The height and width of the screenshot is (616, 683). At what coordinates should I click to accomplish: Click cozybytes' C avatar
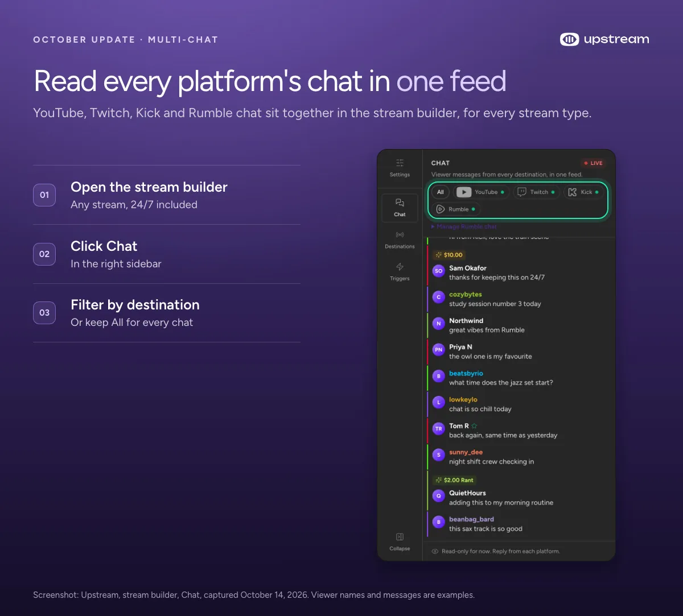point(438,297)
